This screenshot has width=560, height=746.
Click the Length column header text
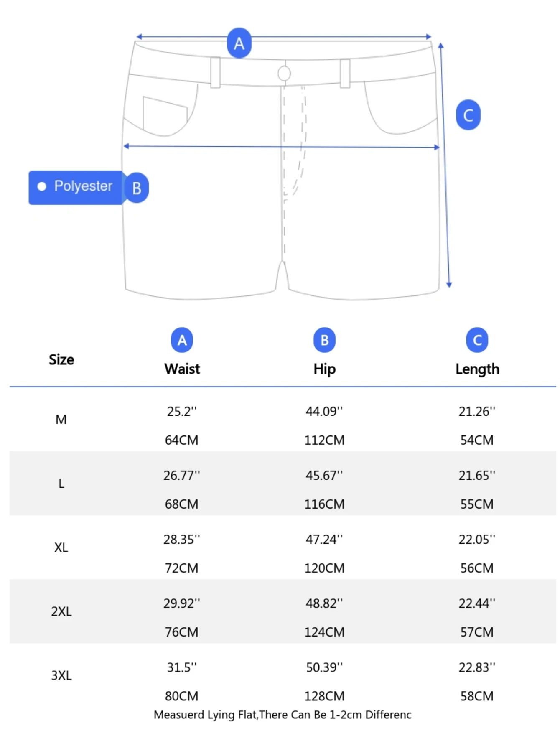[x=477, y=369]
